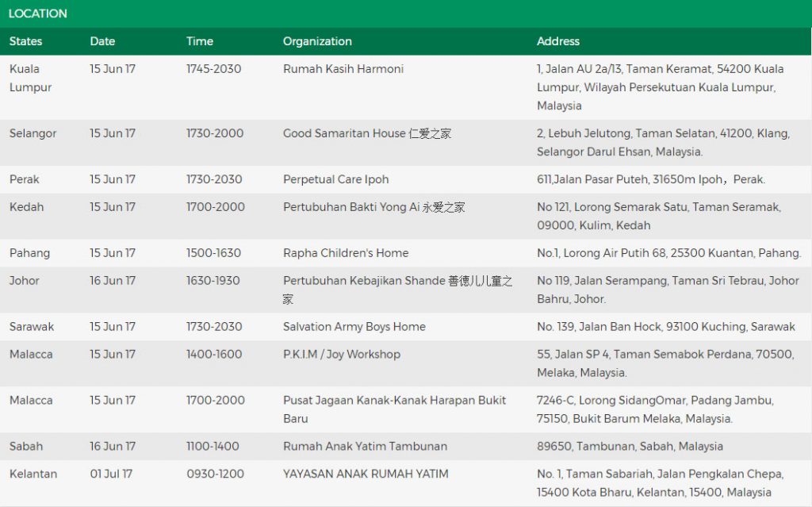
Task: Click the Jalan SP 4 Melaka address
Action: tap(665, 363)
